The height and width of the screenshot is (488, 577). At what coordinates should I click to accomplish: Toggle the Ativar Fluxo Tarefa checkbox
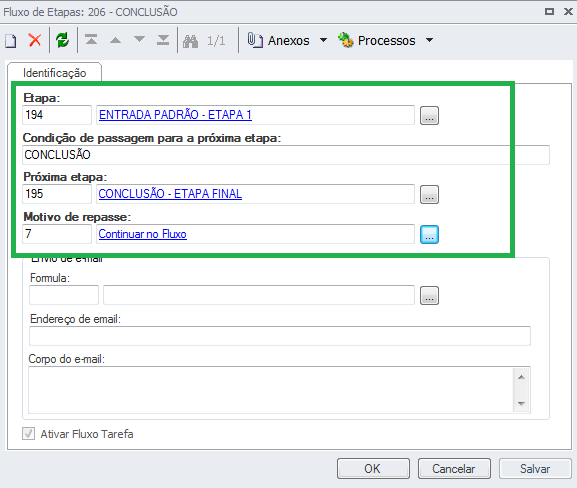click(x=28, y=434)
